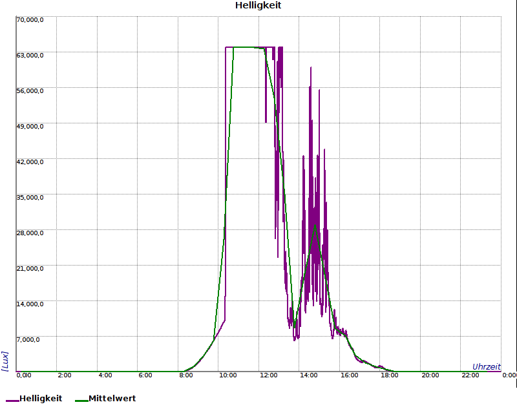Click the purple Helligkeit legend line swatch
Viewport: 517px width, 420px height.
pyautogui.click(x=12, y=401)
